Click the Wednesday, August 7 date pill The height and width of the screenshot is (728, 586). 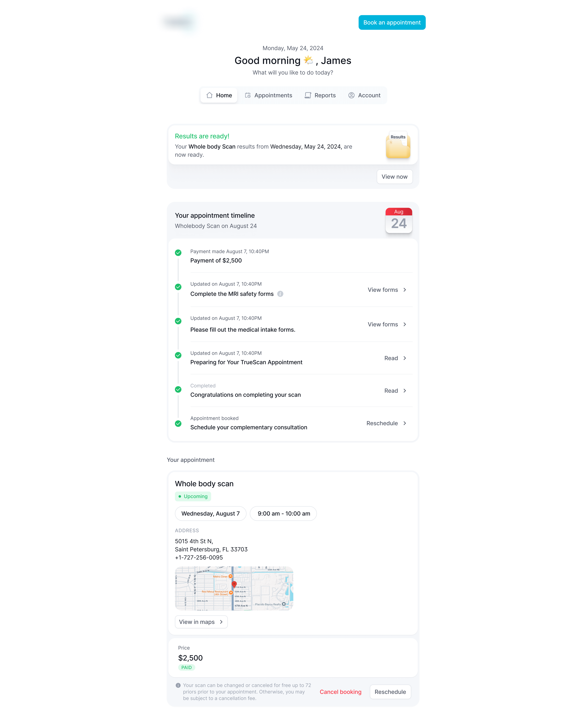(x=210, y=514)
